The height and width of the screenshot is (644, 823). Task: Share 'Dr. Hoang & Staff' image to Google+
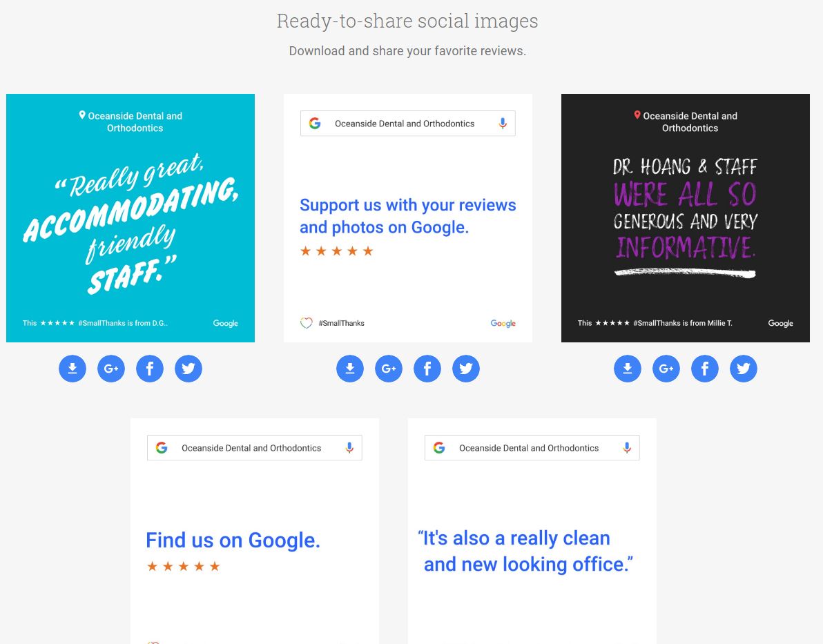pyautogui.click(x=666, y=369)
